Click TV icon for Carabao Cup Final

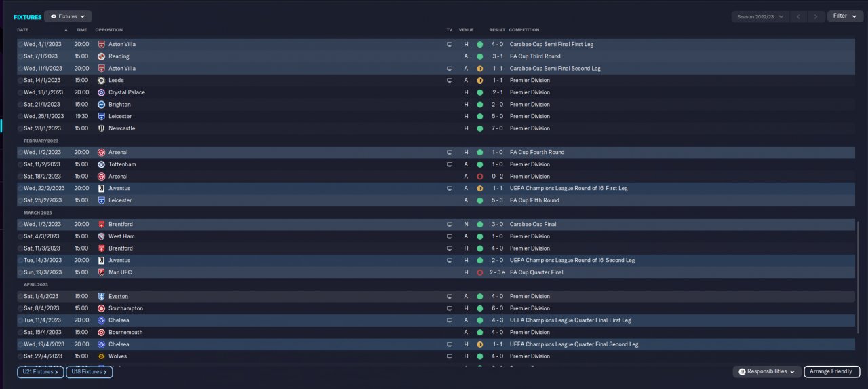(x=449, y=224)
